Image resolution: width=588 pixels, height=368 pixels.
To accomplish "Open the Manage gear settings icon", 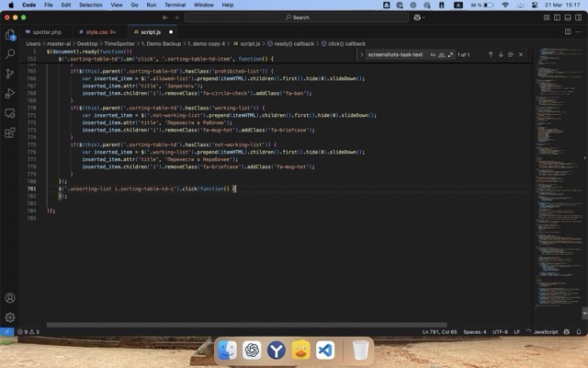I will pyautogui.click(x=10, y=317).
